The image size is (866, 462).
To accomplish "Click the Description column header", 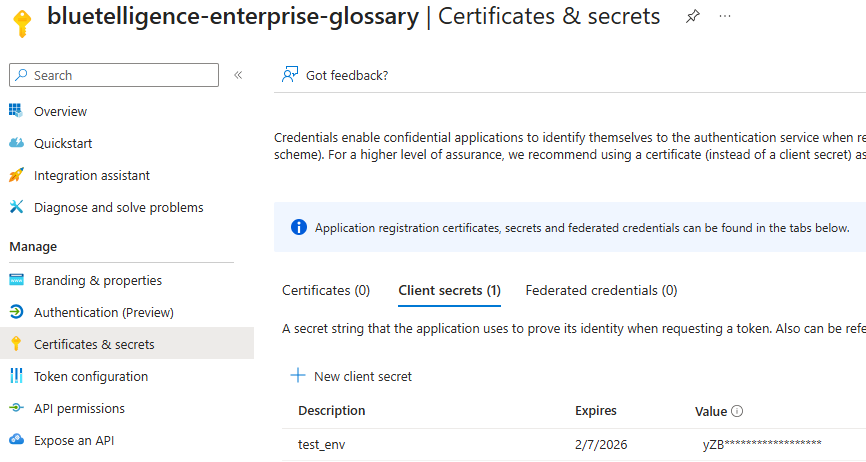I will pyautogui.click(x=332, y=411).
